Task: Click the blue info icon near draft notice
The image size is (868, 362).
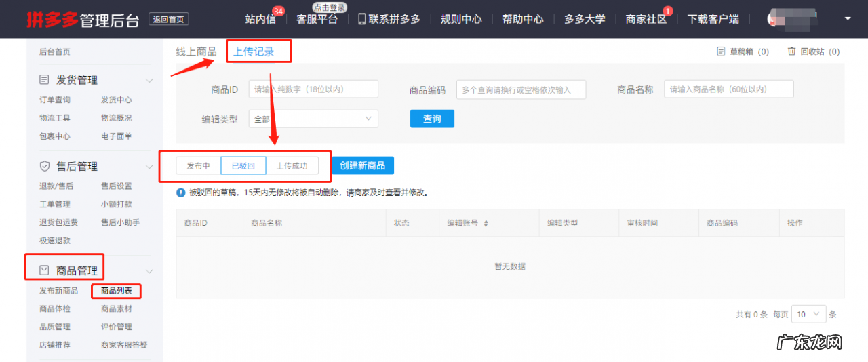Action: tap(181, 193)
